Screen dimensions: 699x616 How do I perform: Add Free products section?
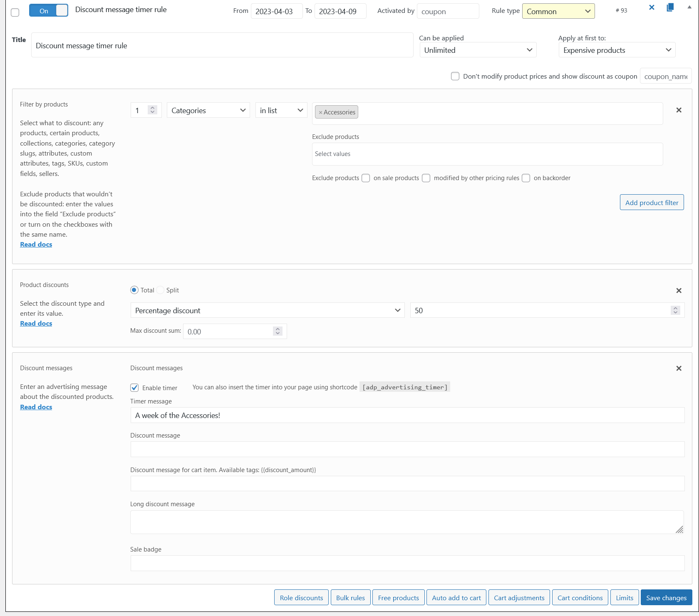pos(398,598)
